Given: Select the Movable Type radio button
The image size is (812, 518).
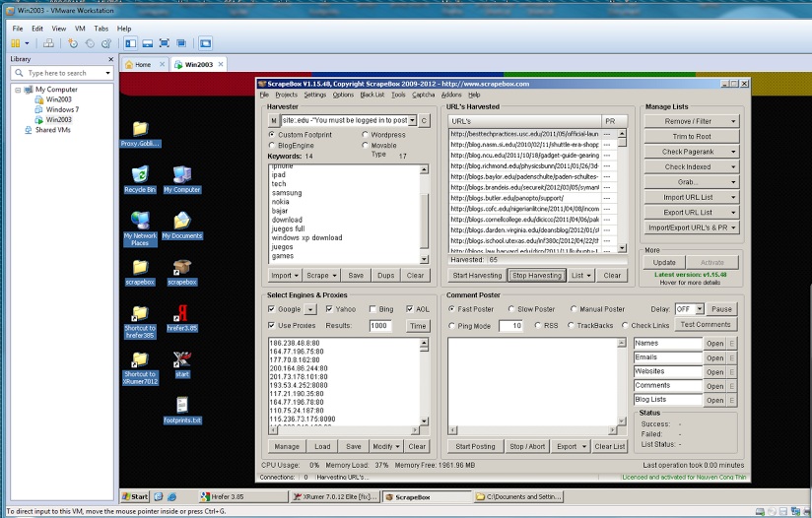Looking at the screenshot, I should coord(365,146).
